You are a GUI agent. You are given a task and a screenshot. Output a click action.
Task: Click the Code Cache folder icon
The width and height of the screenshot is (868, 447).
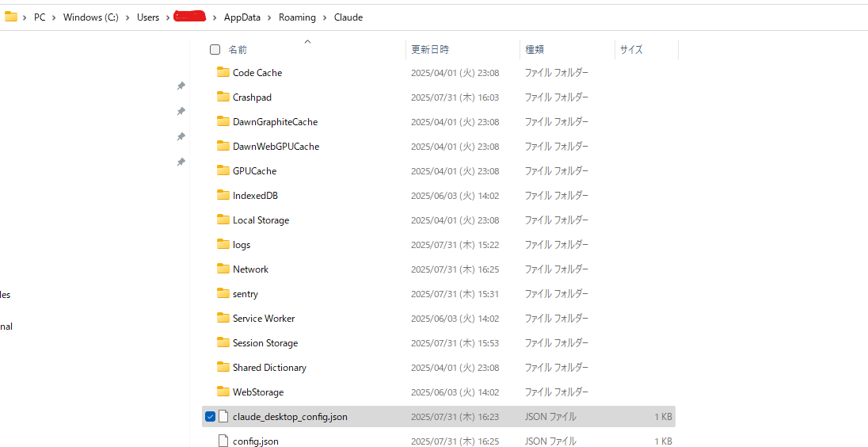(x=223, y=72)
